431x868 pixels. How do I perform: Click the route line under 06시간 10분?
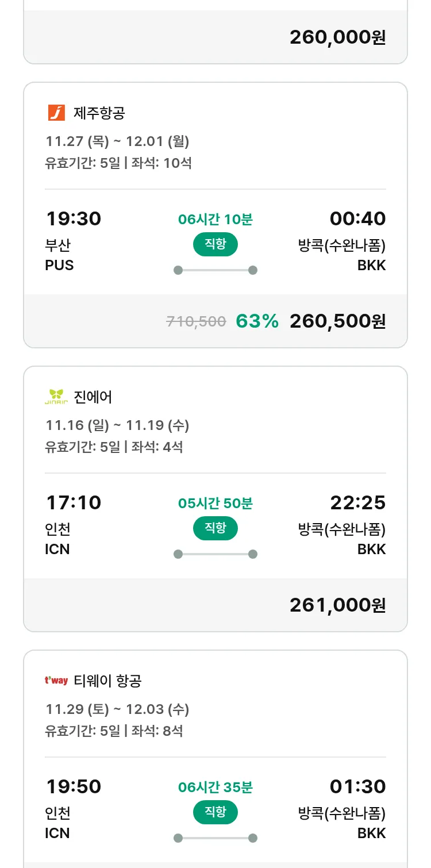click(x=215, y=270)
